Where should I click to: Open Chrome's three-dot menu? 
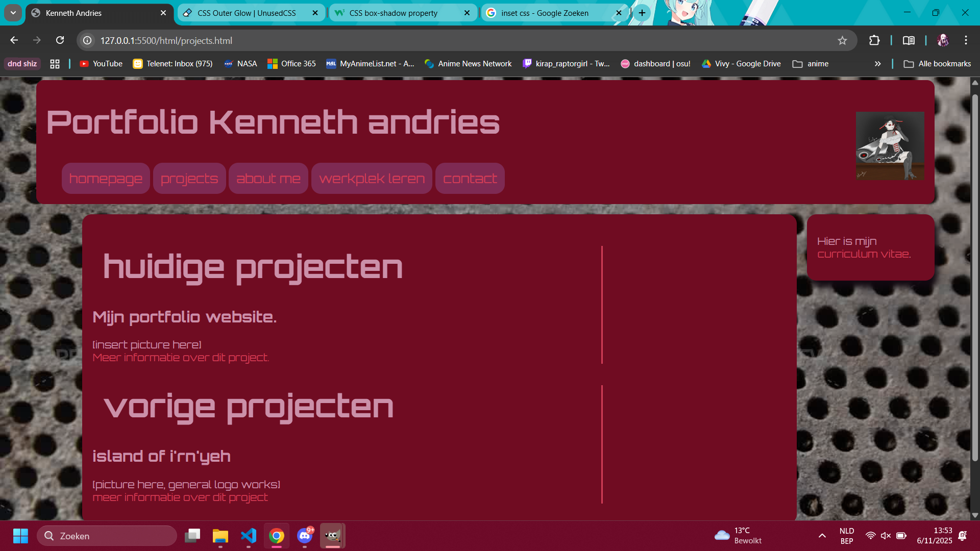966,40
